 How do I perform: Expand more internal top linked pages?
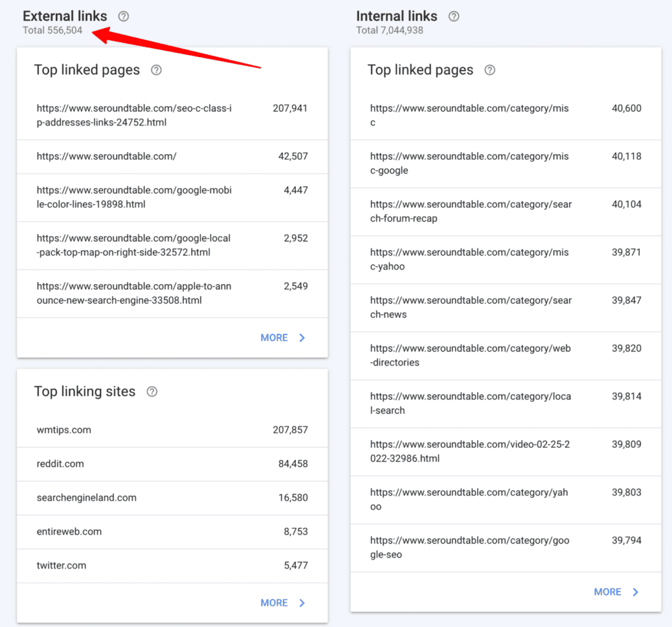[x=608, y=591]
